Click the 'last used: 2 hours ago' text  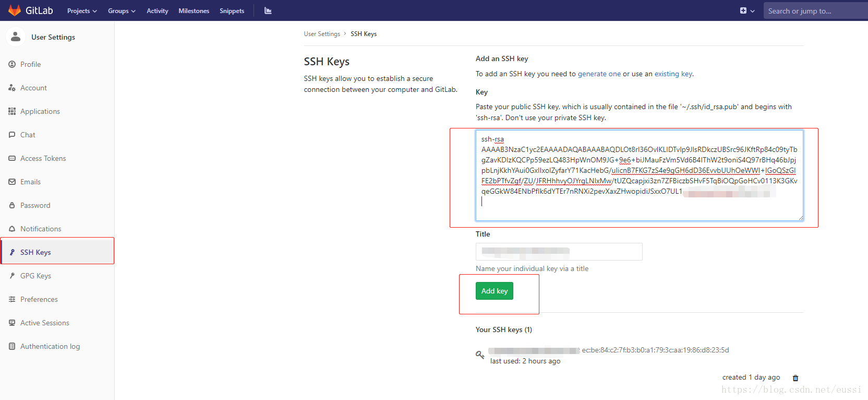pyautogui.click(x=525, y=361)
